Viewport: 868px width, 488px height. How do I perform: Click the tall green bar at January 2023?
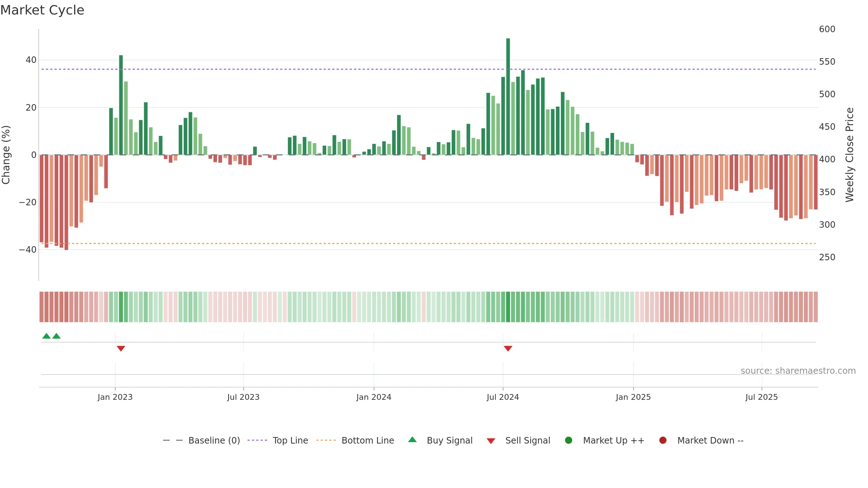click(121, 105)
